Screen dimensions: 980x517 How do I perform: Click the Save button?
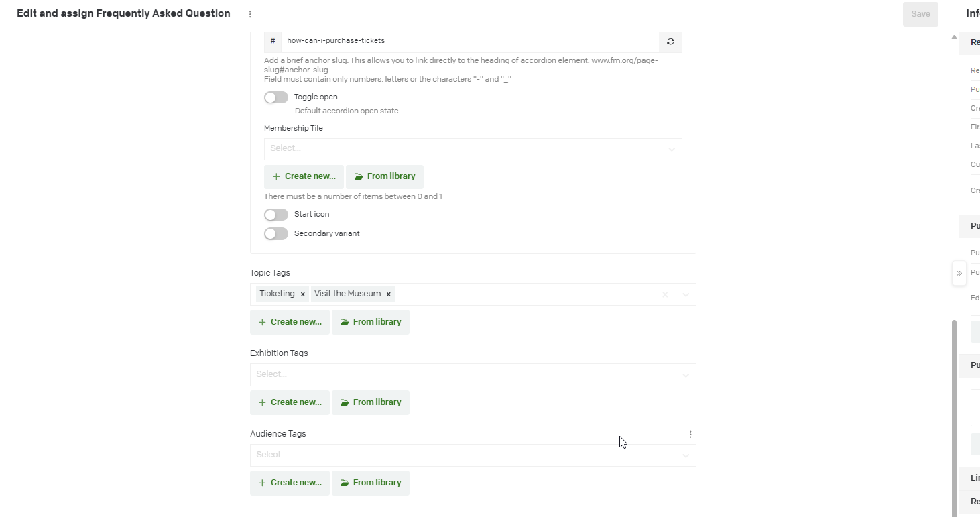tap(920, 14)
